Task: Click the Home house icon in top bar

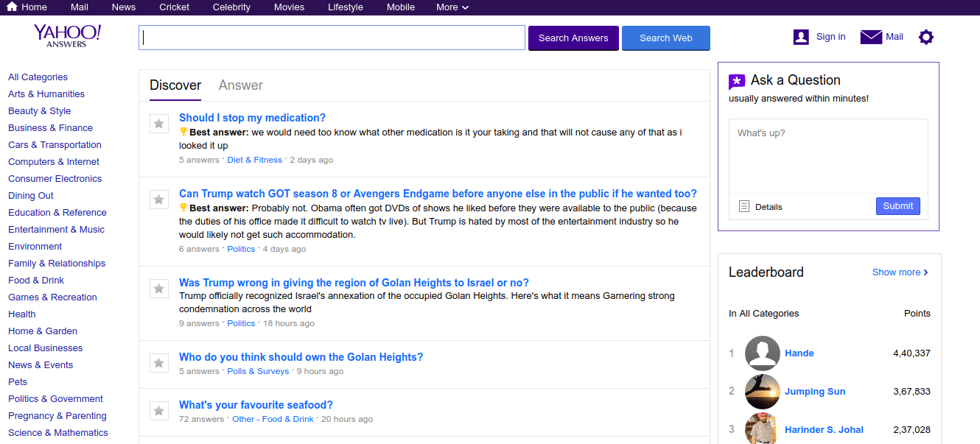Action: pyautogui.click(x=12, y=7)
